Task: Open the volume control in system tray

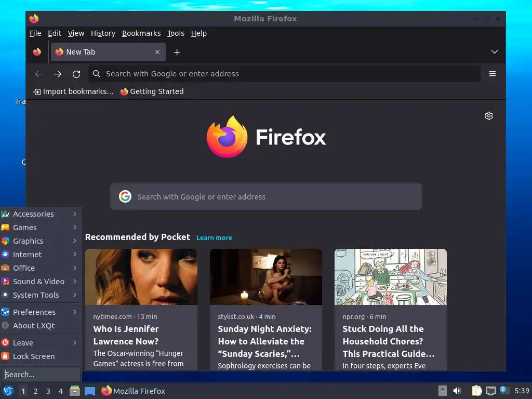Action: 457,391
